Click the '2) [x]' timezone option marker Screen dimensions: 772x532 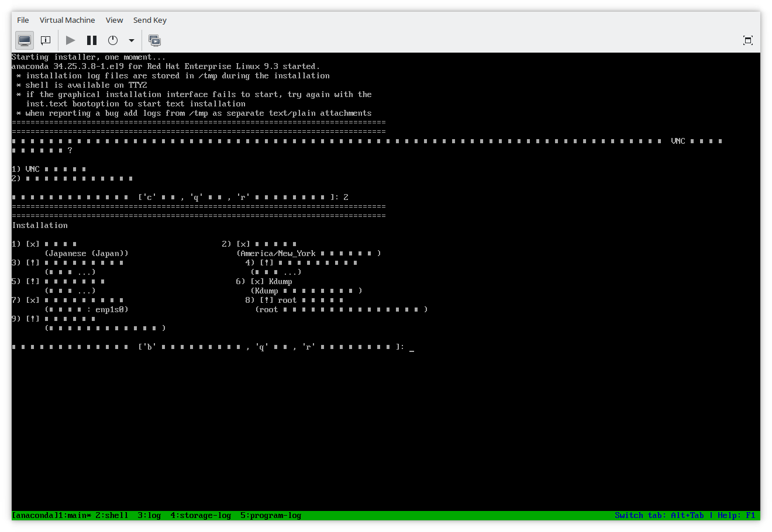pos(236,244)
